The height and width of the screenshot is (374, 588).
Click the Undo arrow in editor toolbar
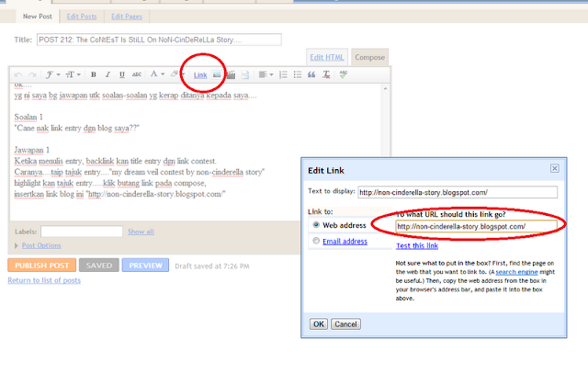(x=18, y=74)
